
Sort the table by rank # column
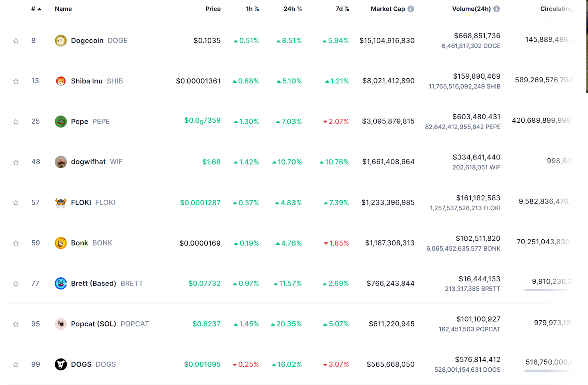click(36, 9)
